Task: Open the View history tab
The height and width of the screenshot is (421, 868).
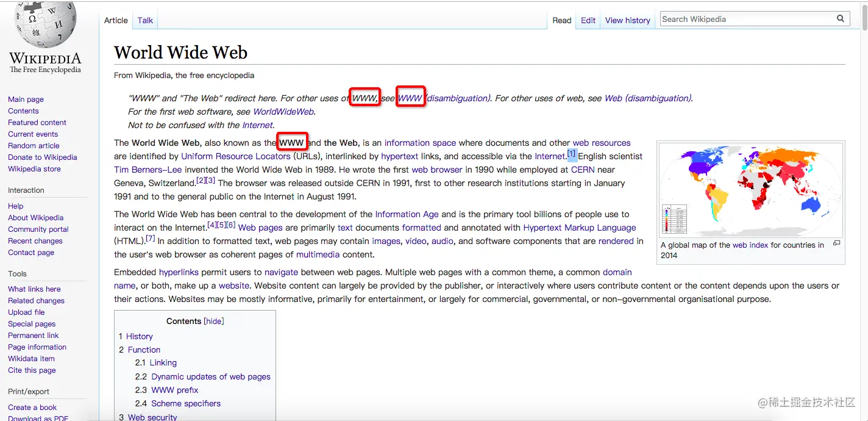Action: click(628, 20)
